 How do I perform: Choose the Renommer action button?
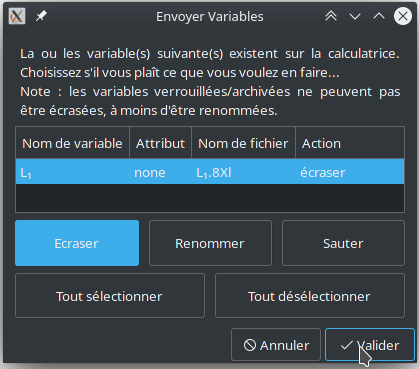click(210, 243)
